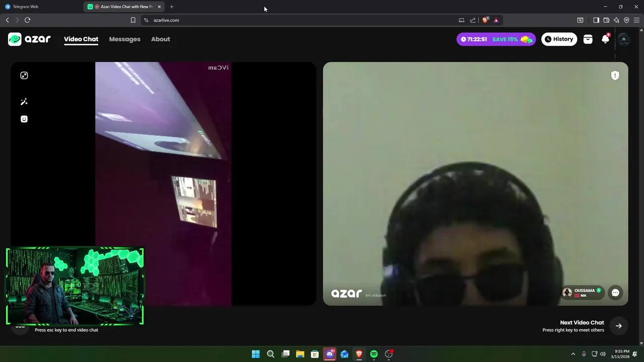Image resolution: width=644 pixels, height=362 pixels.
Task: Click the Next Video Chat arrow
Action: point(618,326)
